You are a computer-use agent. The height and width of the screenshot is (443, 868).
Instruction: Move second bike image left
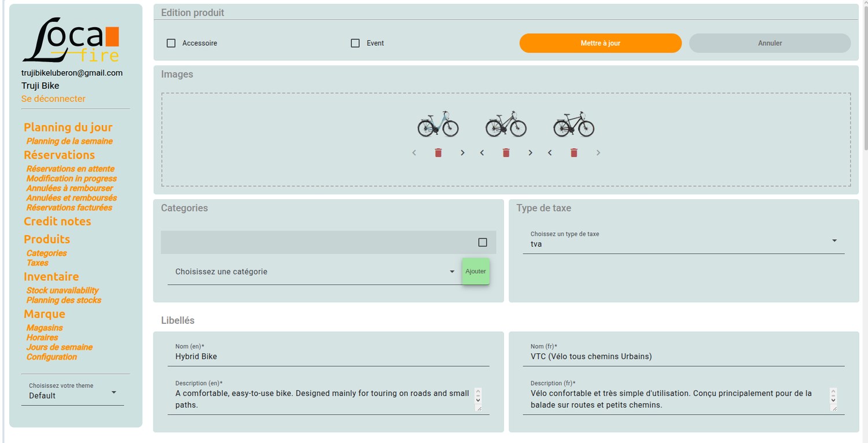click(481, 153)
